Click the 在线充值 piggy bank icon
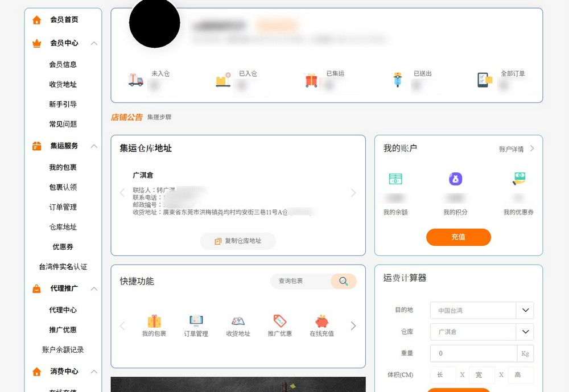The height and width of the screenshot is (392, 569). click(x=321, y=320)
